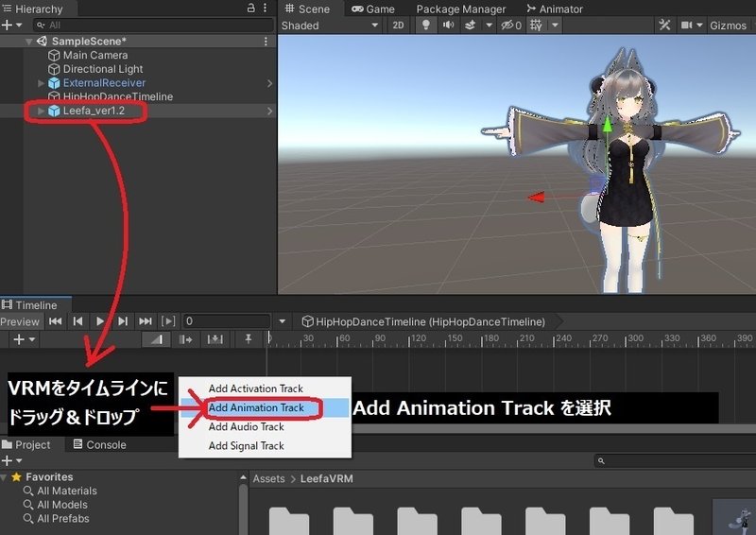This screenshot has width=756, height=535.
Task: Open the Package Manager tab
Action: (461, 9)
